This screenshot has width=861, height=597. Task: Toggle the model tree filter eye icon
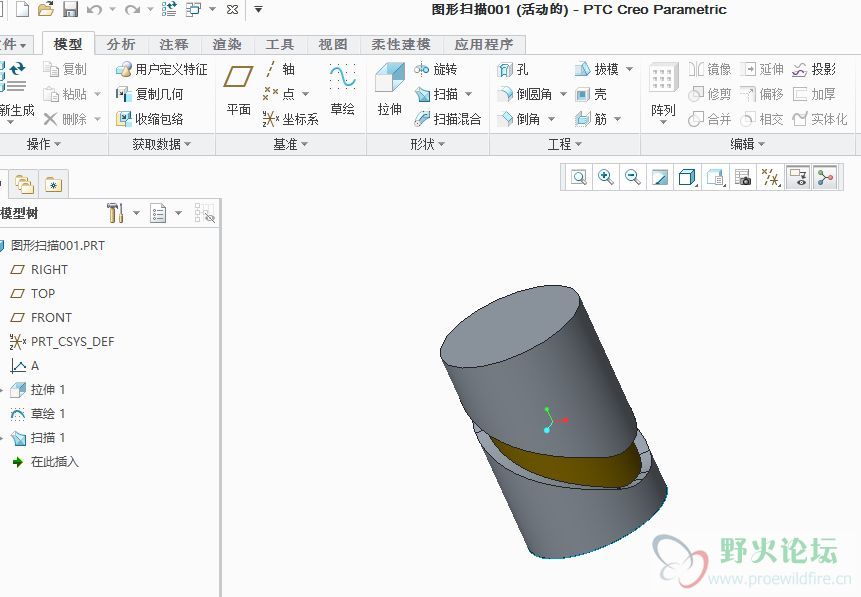coord(204,213)
